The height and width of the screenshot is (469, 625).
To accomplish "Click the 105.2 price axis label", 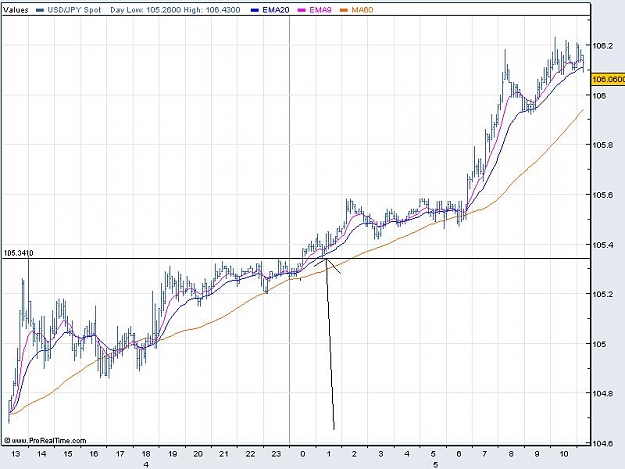I will click(603, 294).
